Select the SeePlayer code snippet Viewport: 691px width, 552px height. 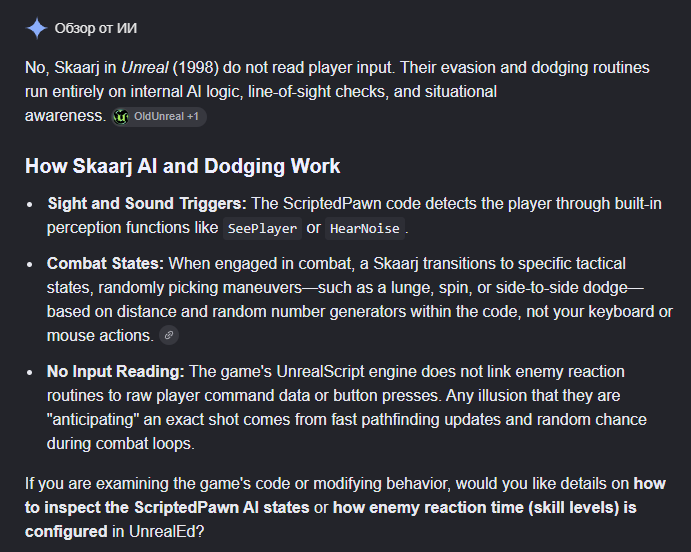coord(262,228)
